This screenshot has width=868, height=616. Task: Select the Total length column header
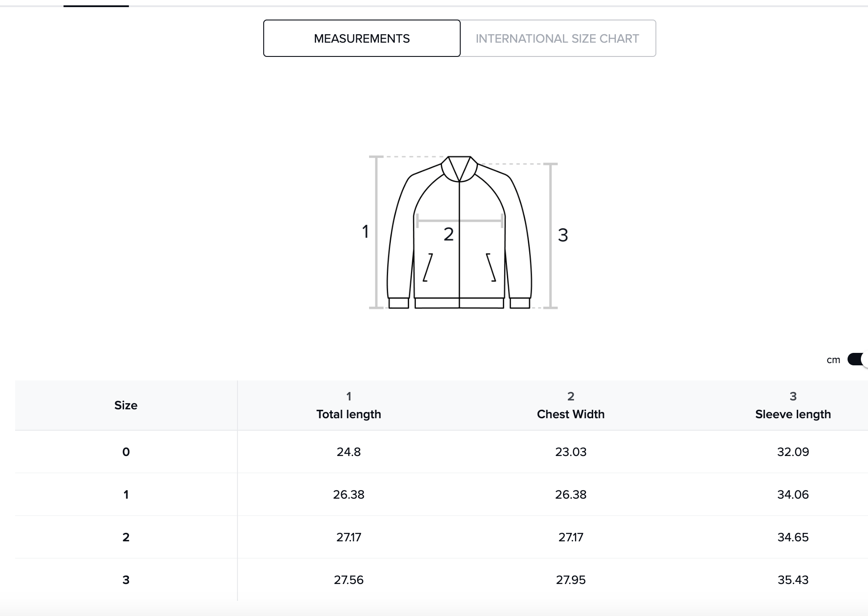(x=349, y=405)
